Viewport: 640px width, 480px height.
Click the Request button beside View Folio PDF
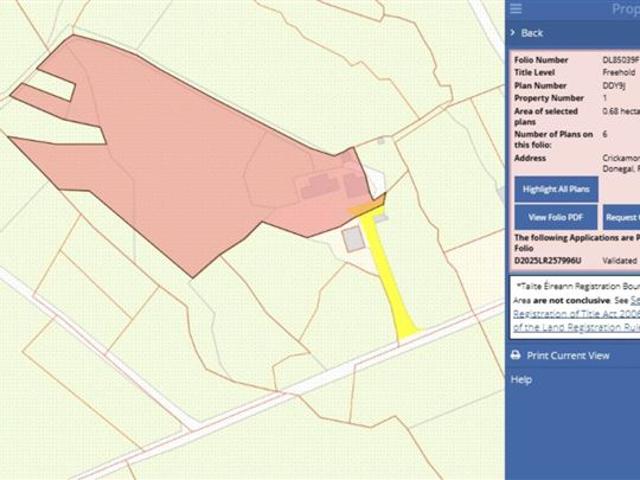pos(621,217)
